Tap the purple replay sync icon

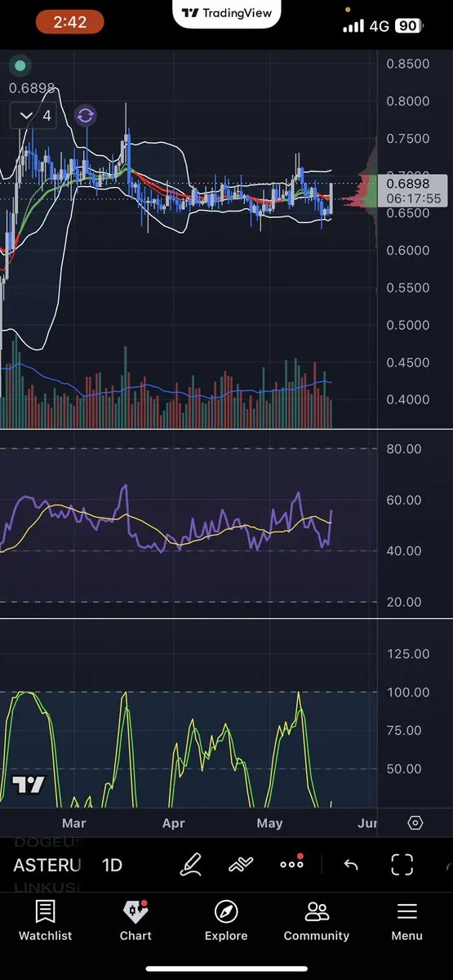[85, 116]
